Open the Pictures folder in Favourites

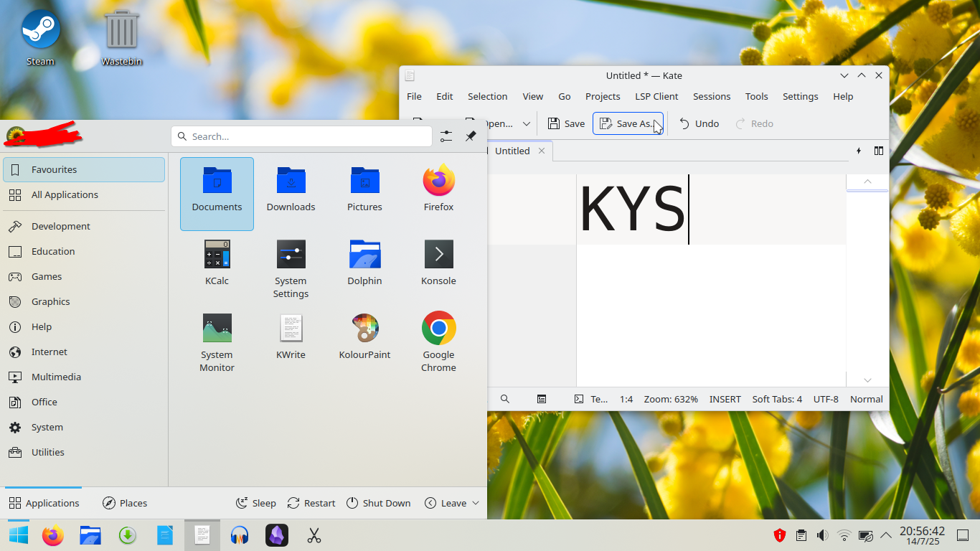click(364, 194)
